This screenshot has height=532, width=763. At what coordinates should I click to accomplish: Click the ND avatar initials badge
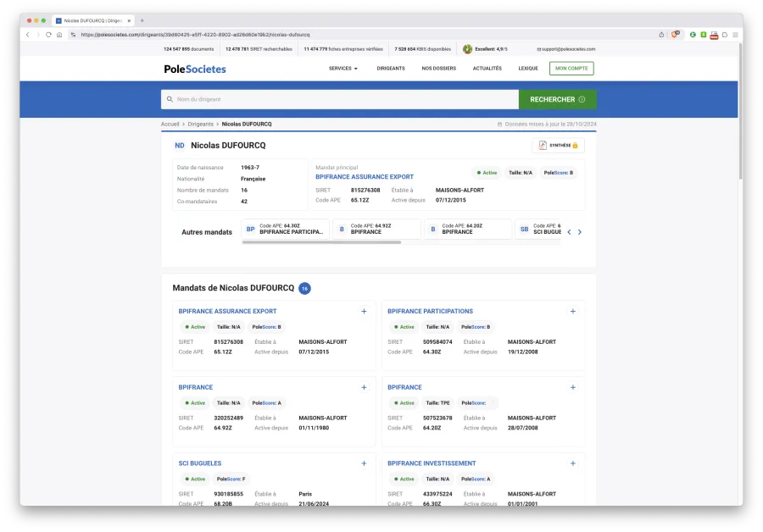click(x=180, y=146)
